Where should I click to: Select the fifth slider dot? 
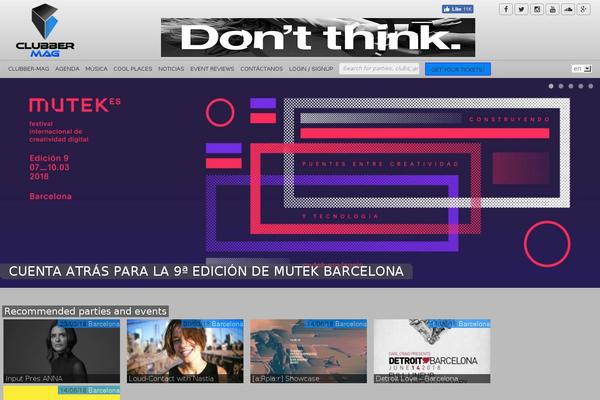(x=591, y=86)
